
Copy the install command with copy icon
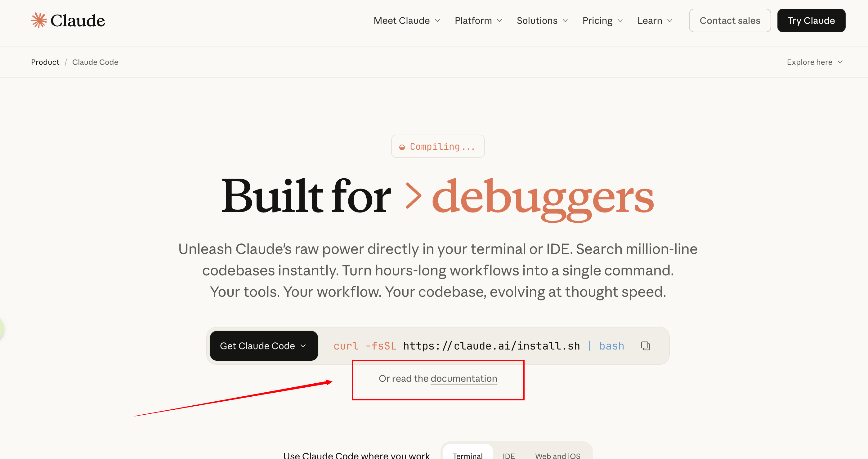645,346
